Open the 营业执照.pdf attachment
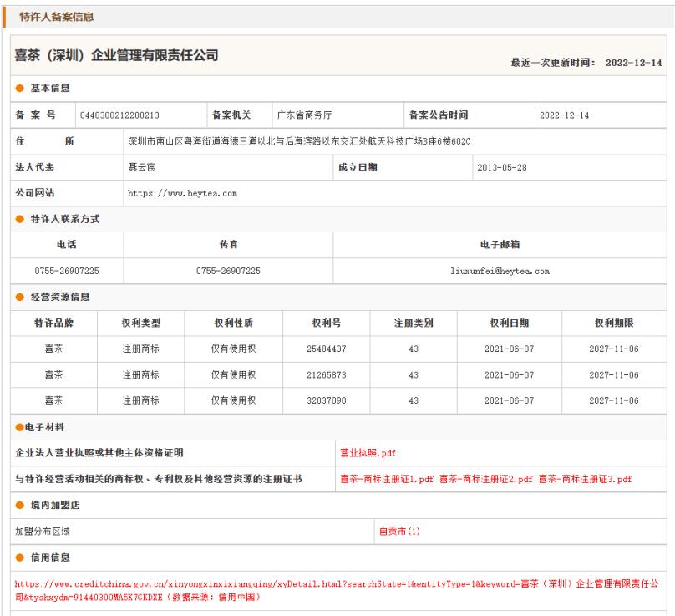675x616 pixels. 368,453
